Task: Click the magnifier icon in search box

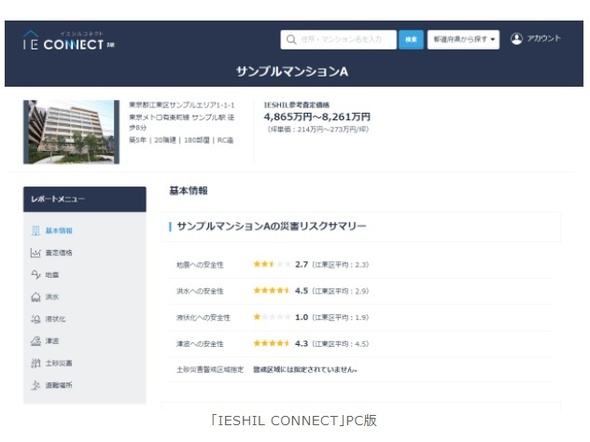Action: click(291, 39)
